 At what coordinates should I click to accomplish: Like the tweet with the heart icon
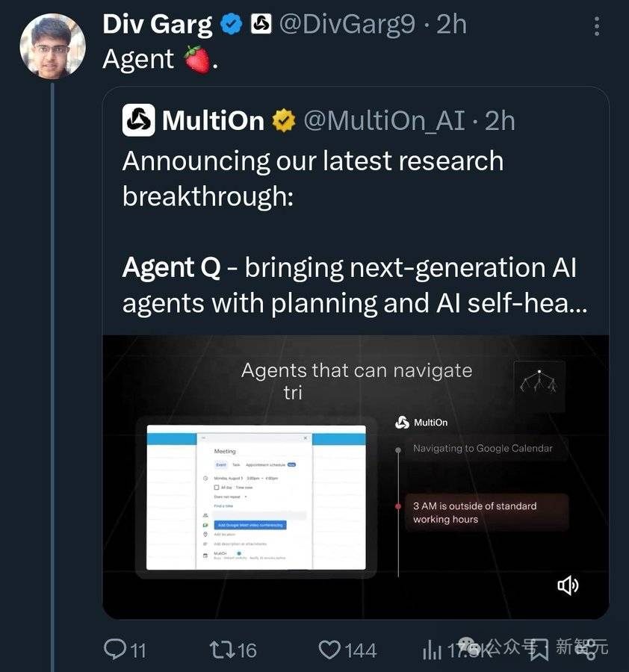pos(330,650)
